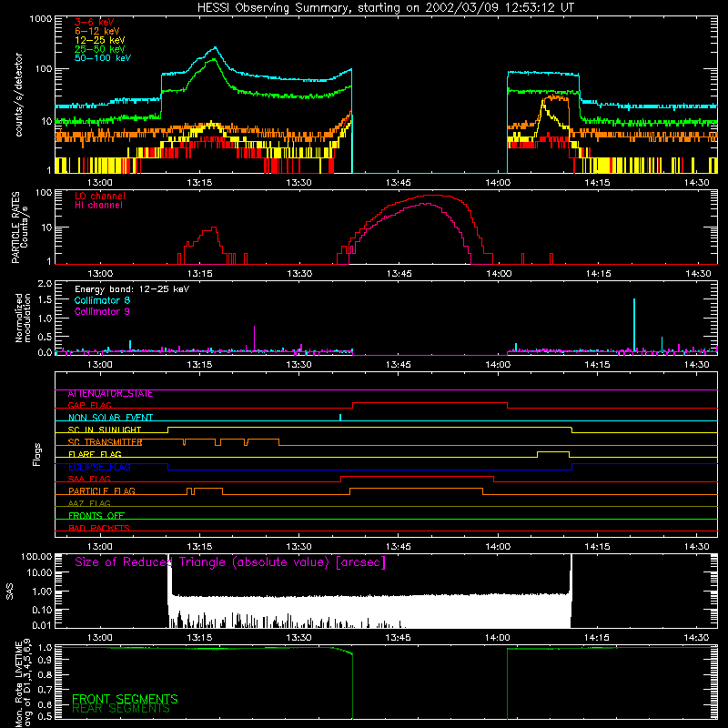
Task: Select the GAP_FLAG label
Action: pos(89,405)
